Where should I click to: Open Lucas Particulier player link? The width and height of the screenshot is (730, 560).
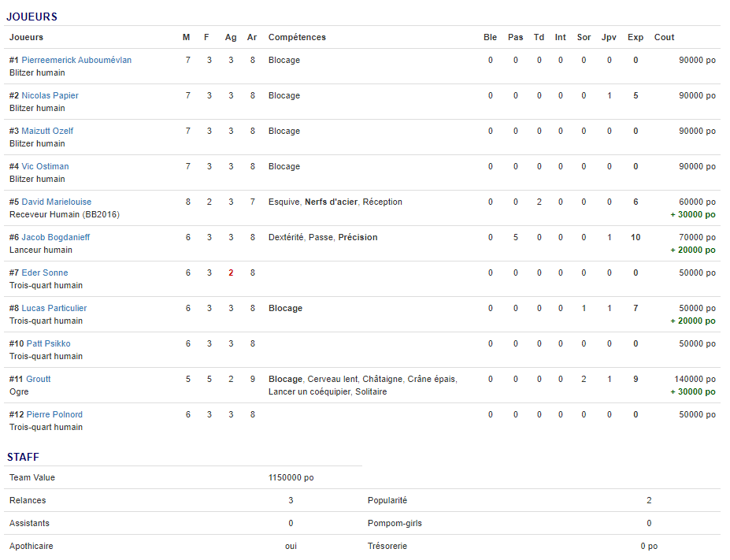click(x=54, y=308)
